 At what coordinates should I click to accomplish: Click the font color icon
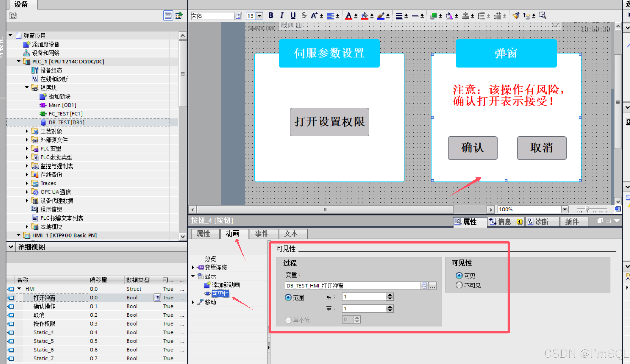[349, 16]
